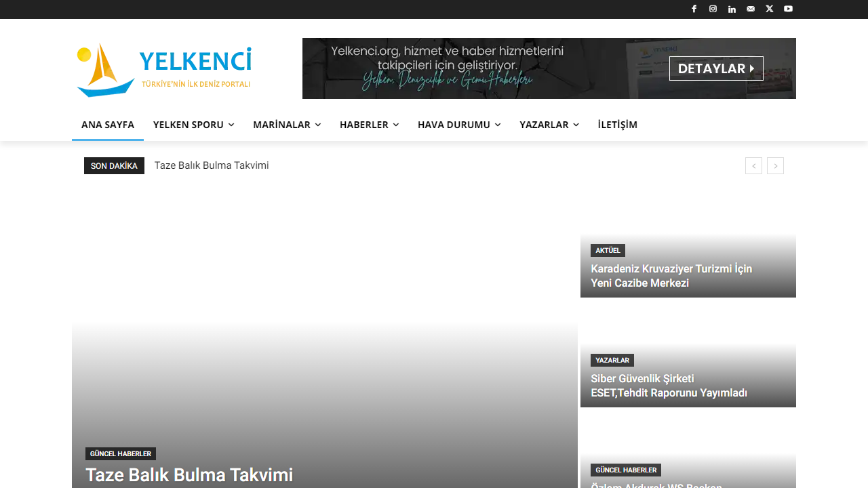
Task: Show previous breaking news headline arrow
Action: tap(753, 166)
